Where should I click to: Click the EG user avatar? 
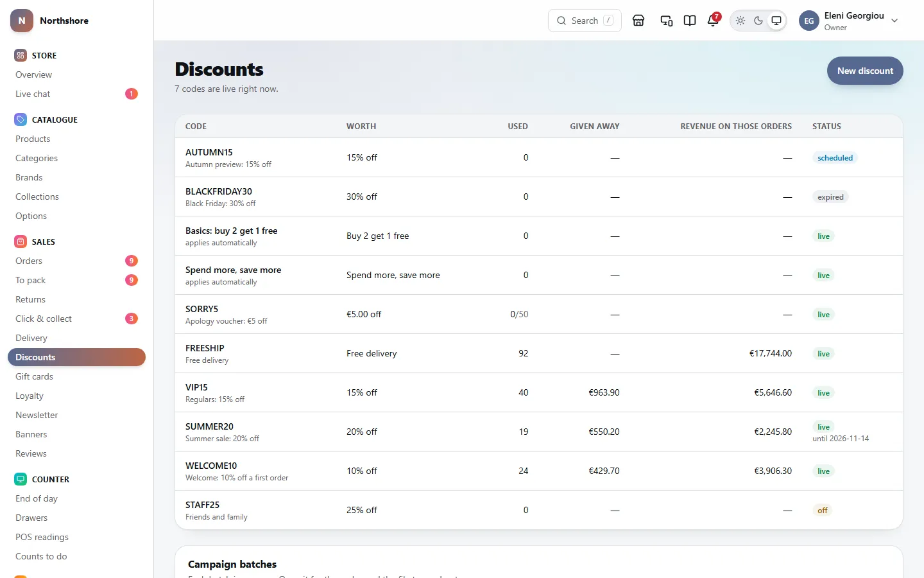pyautogui.click(x=809, y=21)
